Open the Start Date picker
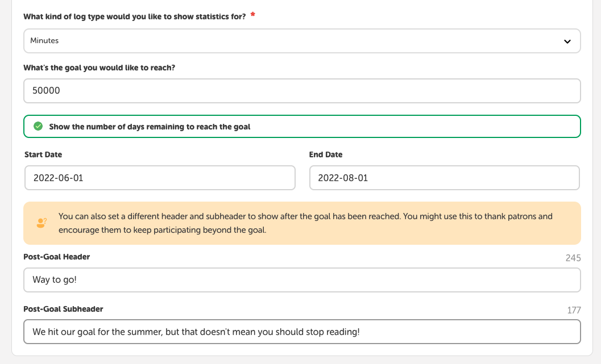 (x=159, y=177)
